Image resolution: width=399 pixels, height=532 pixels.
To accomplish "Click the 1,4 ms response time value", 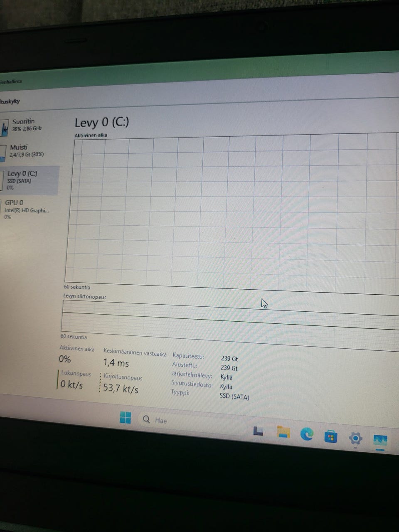I will (116, 363).
